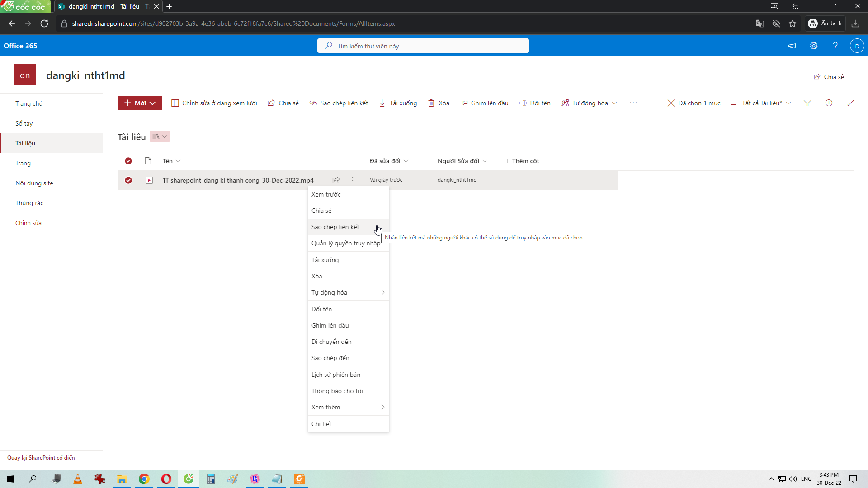Toggle select-all items checkmark in header

128,161
